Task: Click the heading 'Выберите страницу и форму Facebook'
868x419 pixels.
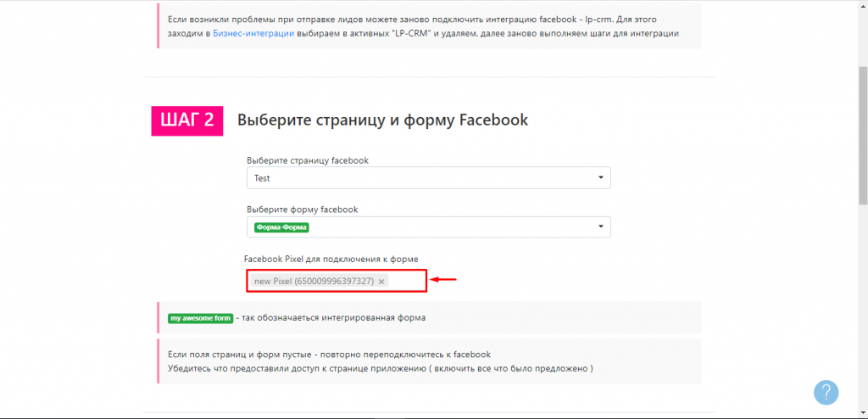Action: tap(382, 120)
